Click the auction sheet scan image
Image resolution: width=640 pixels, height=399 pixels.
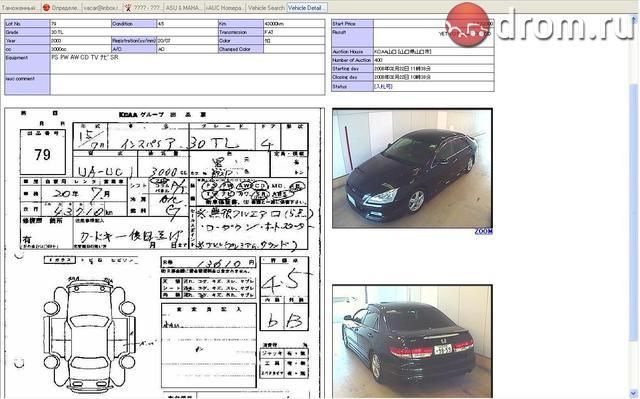(x=164, y=253)
